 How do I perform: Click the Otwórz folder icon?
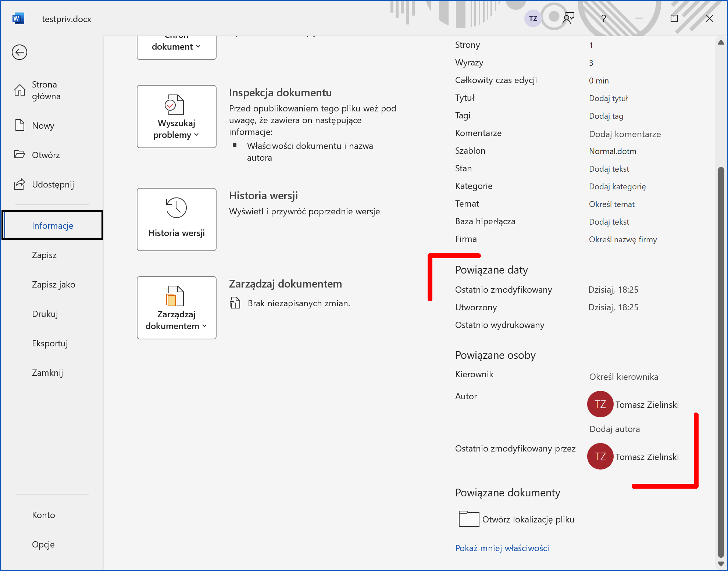tap(19, 154)
